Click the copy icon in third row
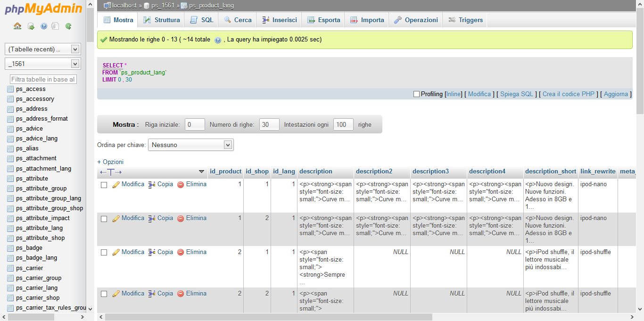 pyautogui.click(x=152, y=252)
